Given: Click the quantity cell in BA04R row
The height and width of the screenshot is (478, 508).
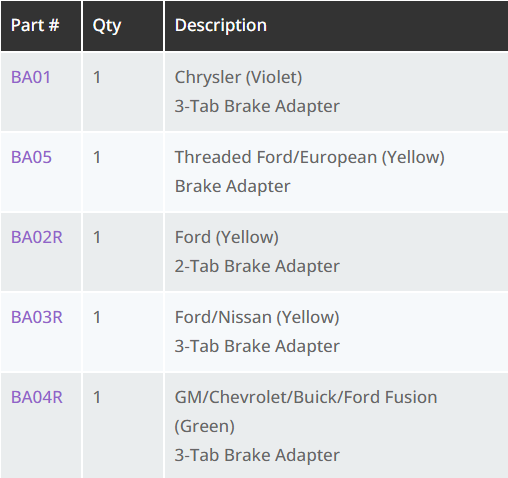Looking at the screenshot, I should tap(123, 426).
